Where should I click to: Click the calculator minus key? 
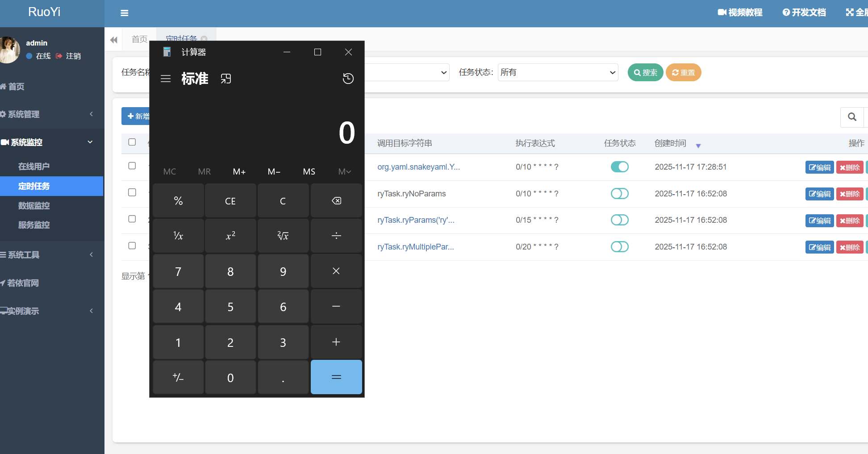pos(336,307)
